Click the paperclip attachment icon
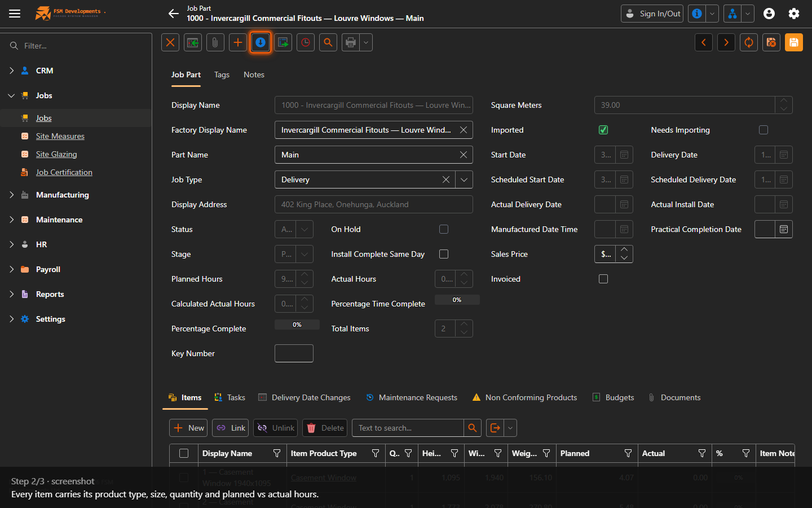The width and height of the screenshot is (812, 508). 215,42
